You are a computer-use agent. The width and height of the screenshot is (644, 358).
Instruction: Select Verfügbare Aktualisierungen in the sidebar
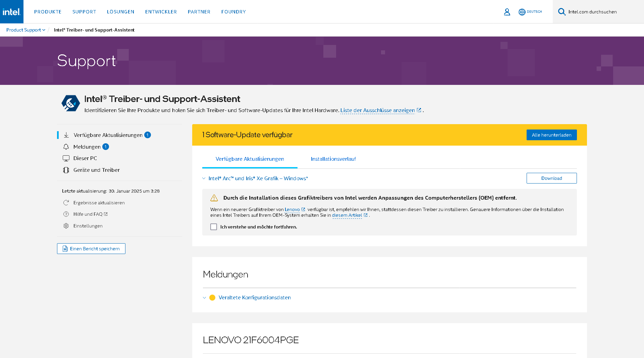pos(108,135)
